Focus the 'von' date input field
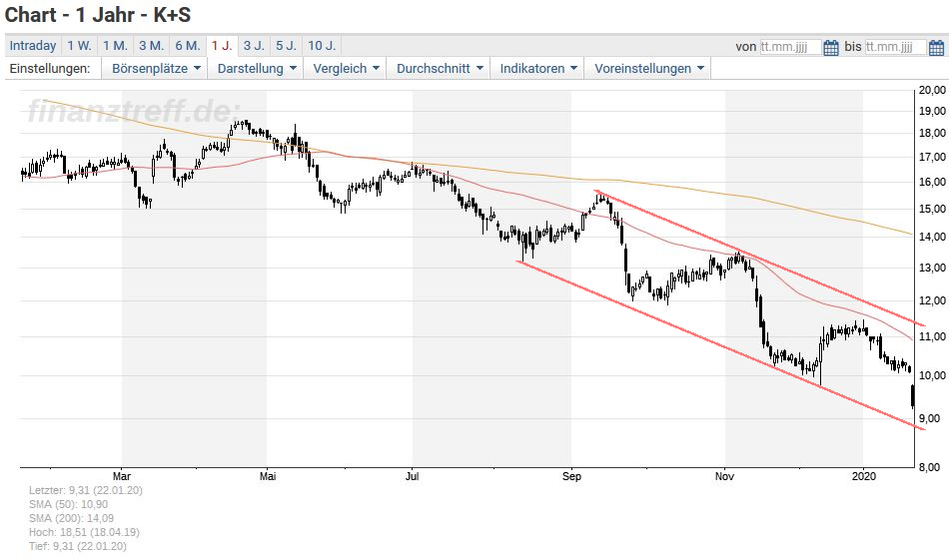 coord(790,47)
